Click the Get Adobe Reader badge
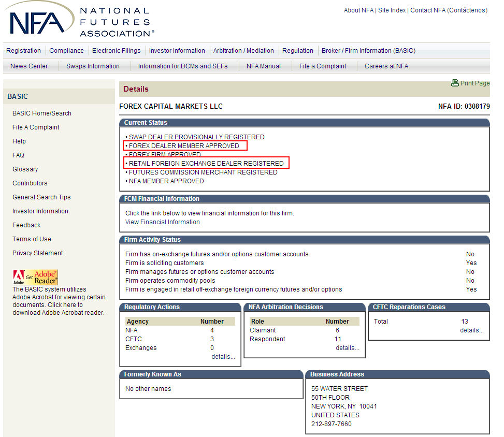 tap(35, 278)
